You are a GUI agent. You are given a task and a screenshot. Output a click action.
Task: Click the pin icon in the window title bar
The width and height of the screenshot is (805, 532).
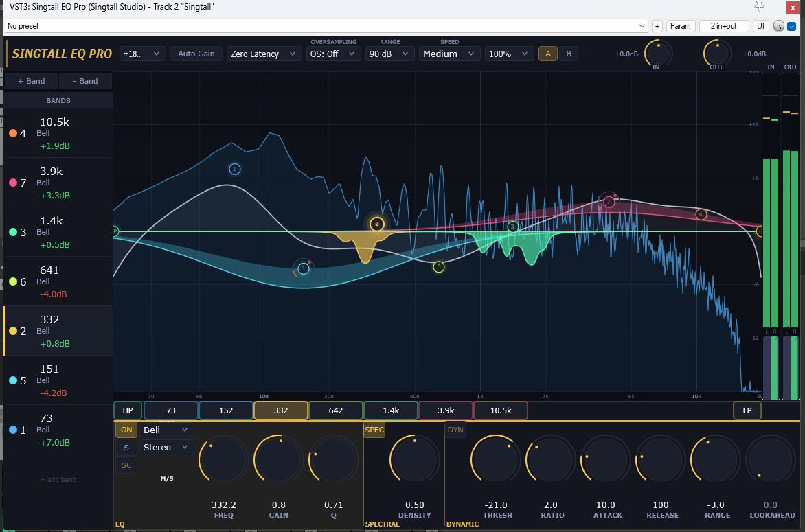[x=759, y=6]
